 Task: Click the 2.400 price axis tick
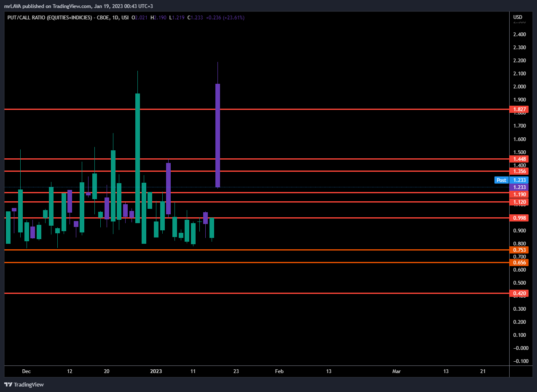click(x=520, y=35)
